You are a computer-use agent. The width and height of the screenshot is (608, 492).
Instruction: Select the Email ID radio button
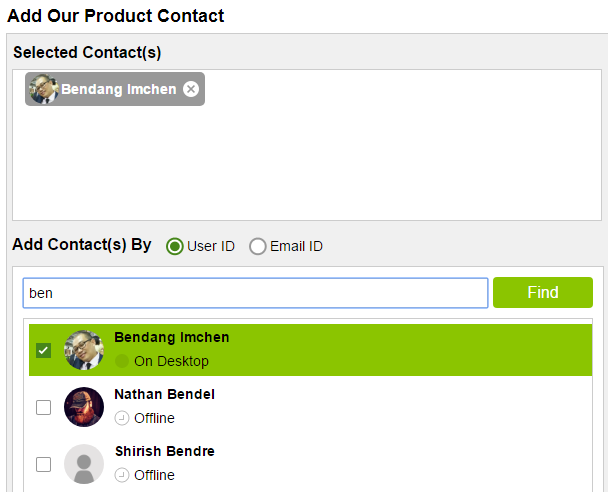(x=257, y=247)
